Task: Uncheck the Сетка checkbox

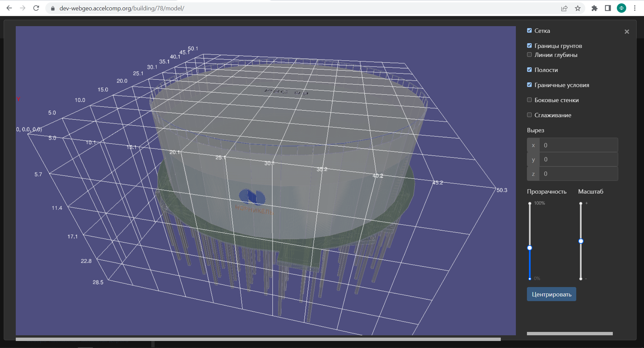Action: pyautogui.click(x=529, y=30)
